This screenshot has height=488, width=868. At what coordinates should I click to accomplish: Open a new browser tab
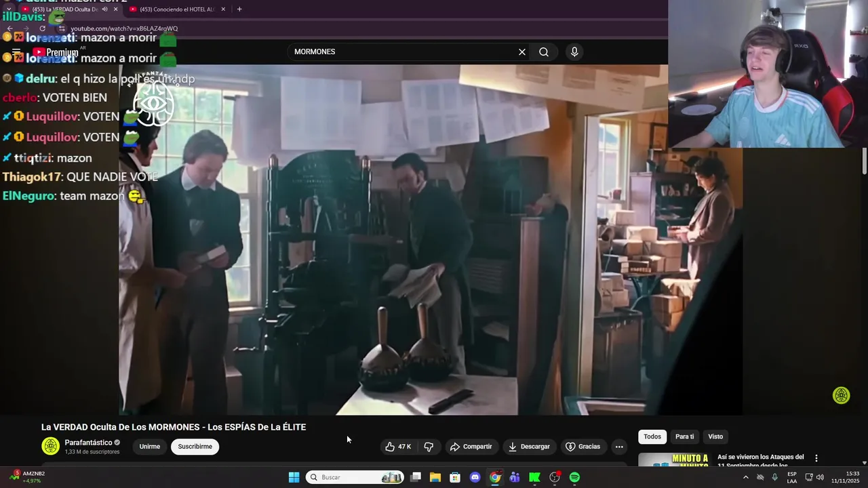[x=239, y=9]
